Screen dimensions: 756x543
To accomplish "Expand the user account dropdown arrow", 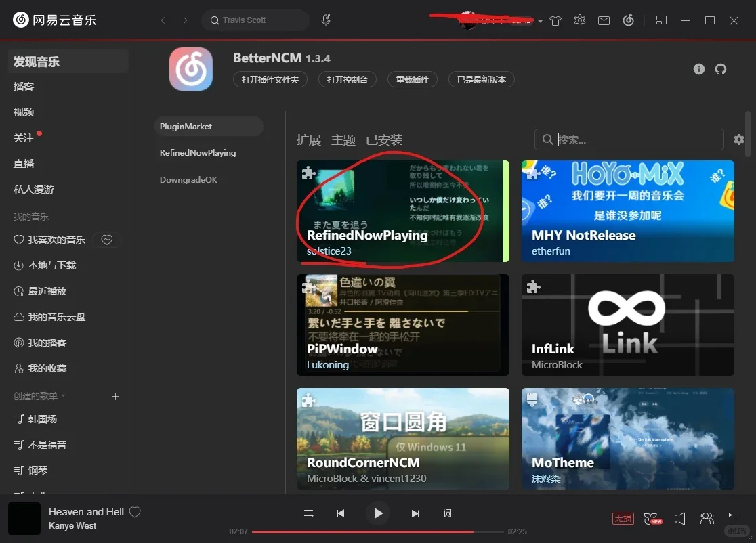I will [540, 21].
